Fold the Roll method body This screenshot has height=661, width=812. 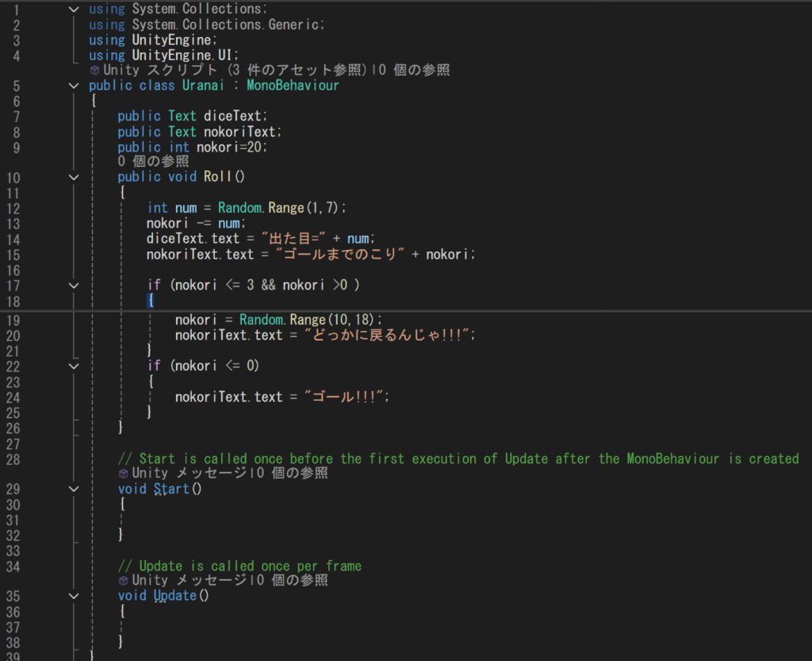click(x=74, y=178)
